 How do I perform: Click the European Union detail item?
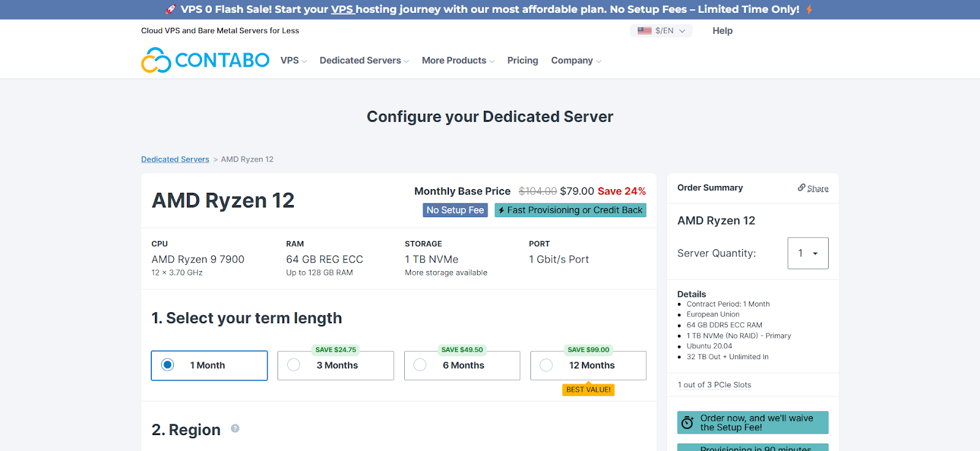713,315
